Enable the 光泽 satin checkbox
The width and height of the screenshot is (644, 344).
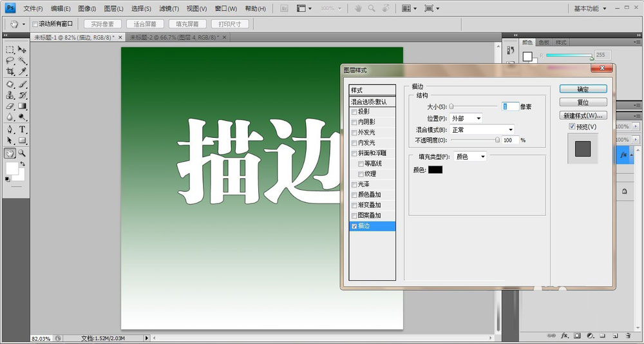354,184
